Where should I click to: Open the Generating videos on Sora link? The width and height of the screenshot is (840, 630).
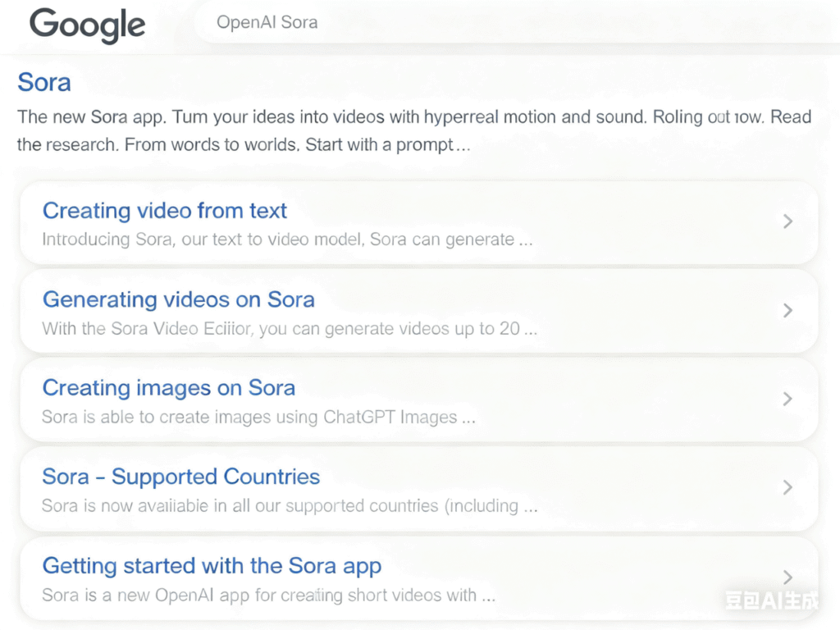tap(178, 299)
